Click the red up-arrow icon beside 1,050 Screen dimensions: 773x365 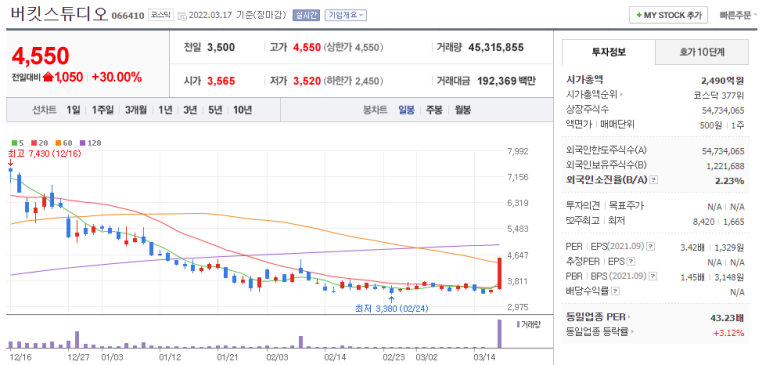48,77
